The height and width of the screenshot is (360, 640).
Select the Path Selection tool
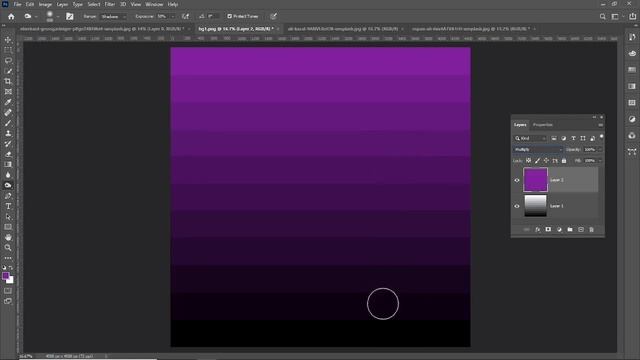(8, 217)
